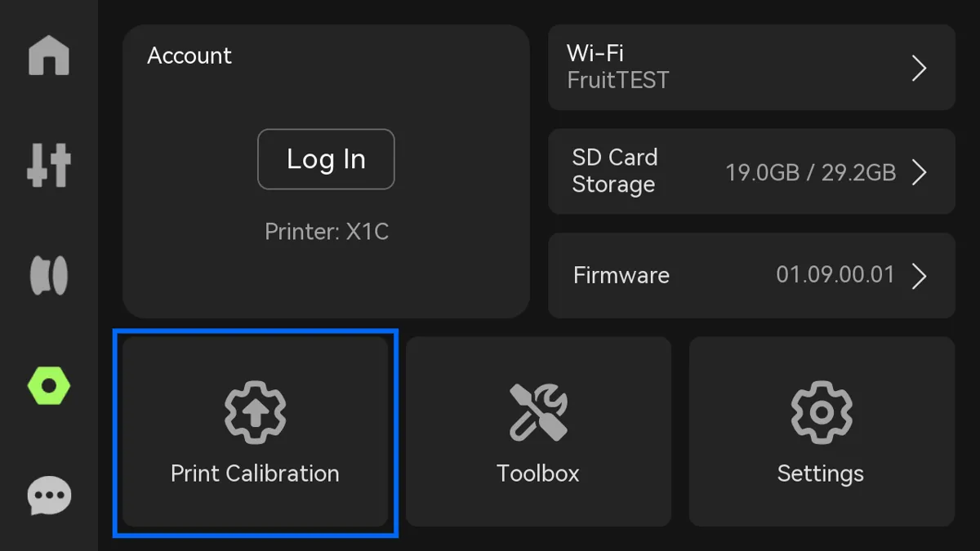The image size is (980, 551).
Task: Expand the Firmware chevron arrow
Action: pyautogui.click(x=920, y=276)
